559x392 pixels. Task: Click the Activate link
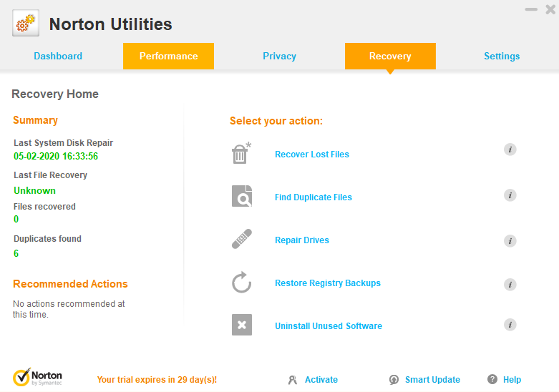coord(321,380)
